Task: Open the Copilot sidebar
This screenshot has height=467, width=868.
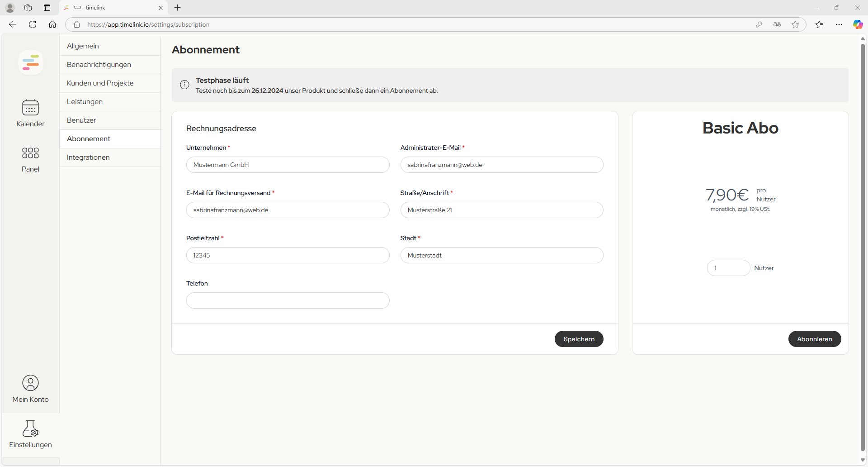Action: (x=858, y=24)
